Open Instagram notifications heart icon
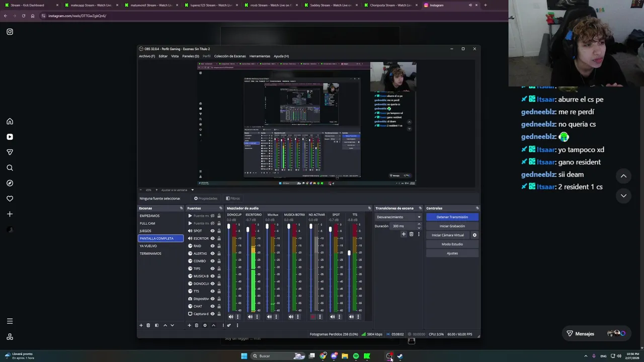Screen dimensions: 644x362 pos(10,199)
